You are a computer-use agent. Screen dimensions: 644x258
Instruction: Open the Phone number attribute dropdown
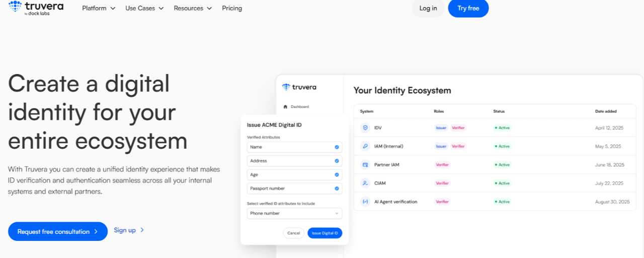tap(295, 213)
